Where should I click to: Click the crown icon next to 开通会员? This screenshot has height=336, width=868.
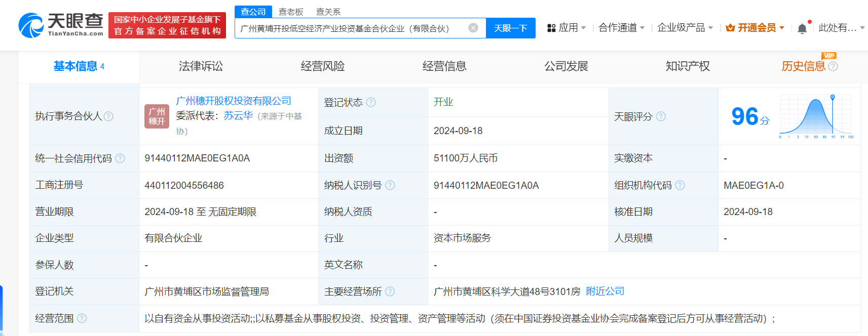click(730, 28)
